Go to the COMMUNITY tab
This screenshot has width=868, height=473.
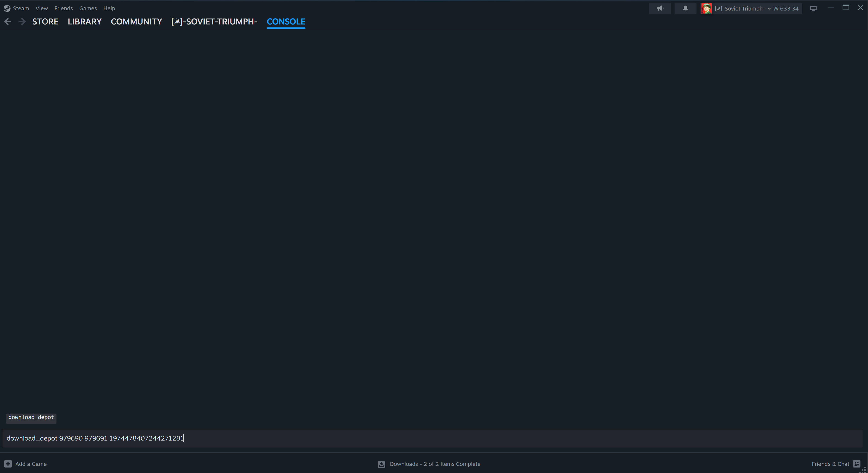(137, 21)
